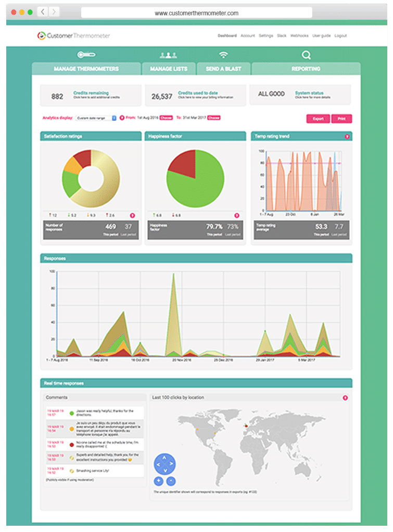Click the orange rating dot on the French comment
The width and height of the screenshot is (393, 532).
(x=72, y=429)
